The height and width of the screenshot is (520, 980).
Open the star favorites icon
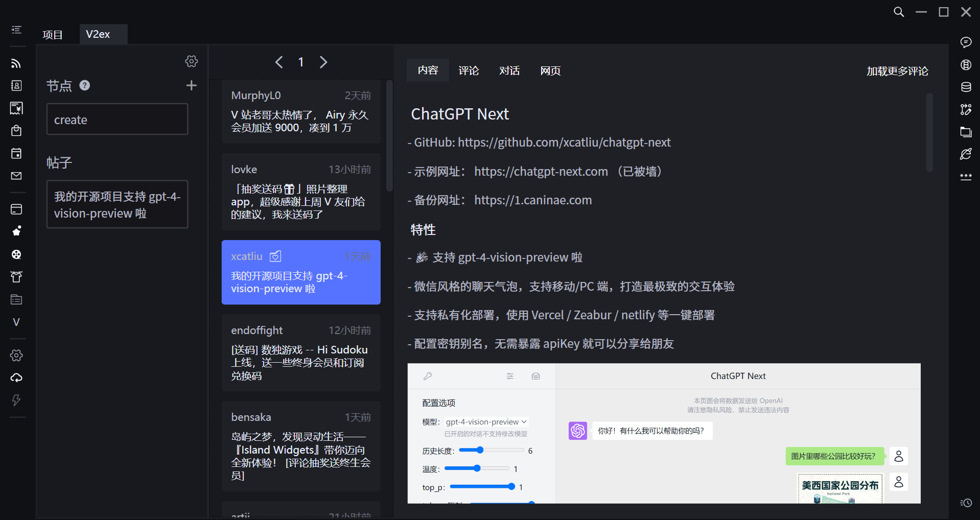[x=16, y=232]
